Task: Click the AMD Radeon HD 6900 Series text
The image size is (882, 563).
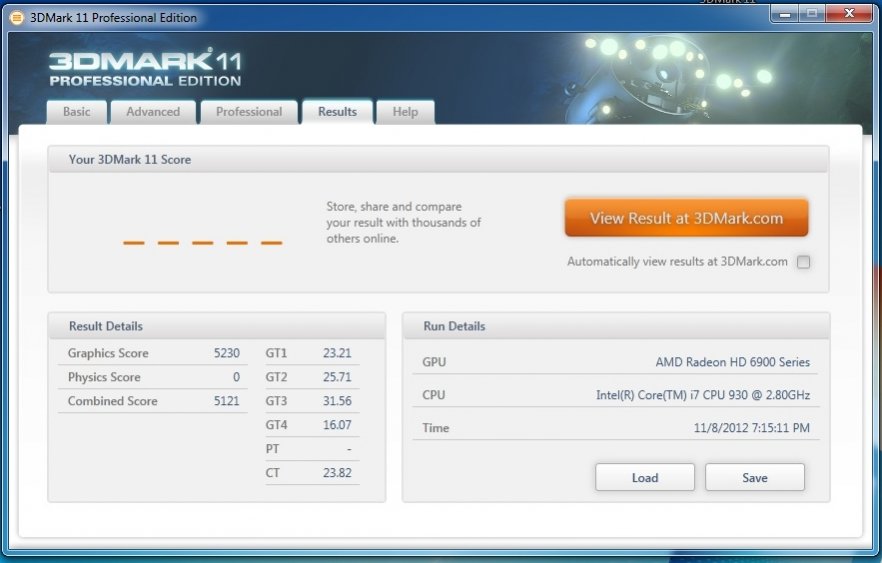Action: pos(732,362)
